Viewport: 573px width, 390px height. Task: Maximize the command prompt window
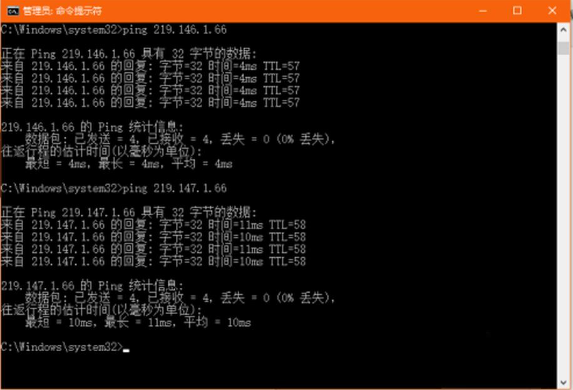(517, 11)
